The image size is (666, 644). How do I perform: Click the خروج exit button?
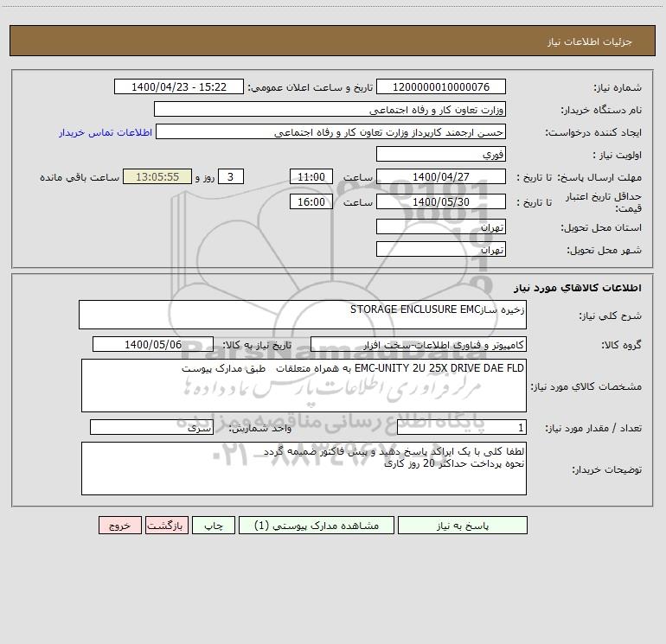point(119,525)
